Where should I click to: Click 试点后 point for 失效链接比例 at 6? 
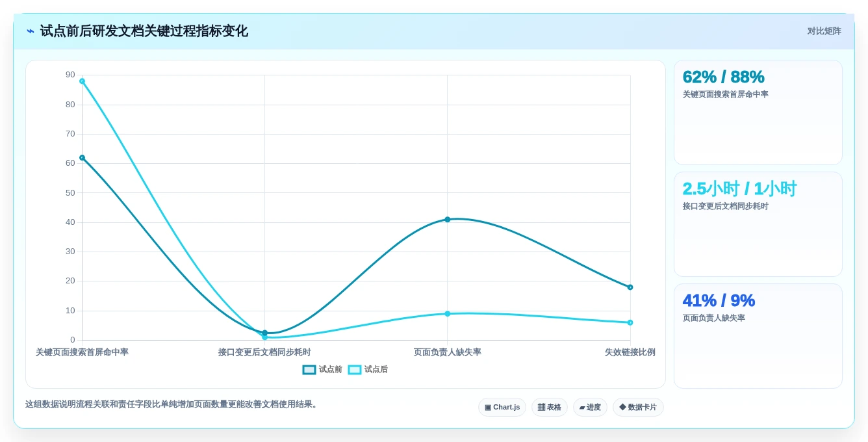pyautogui.click(x=630, y=322)
